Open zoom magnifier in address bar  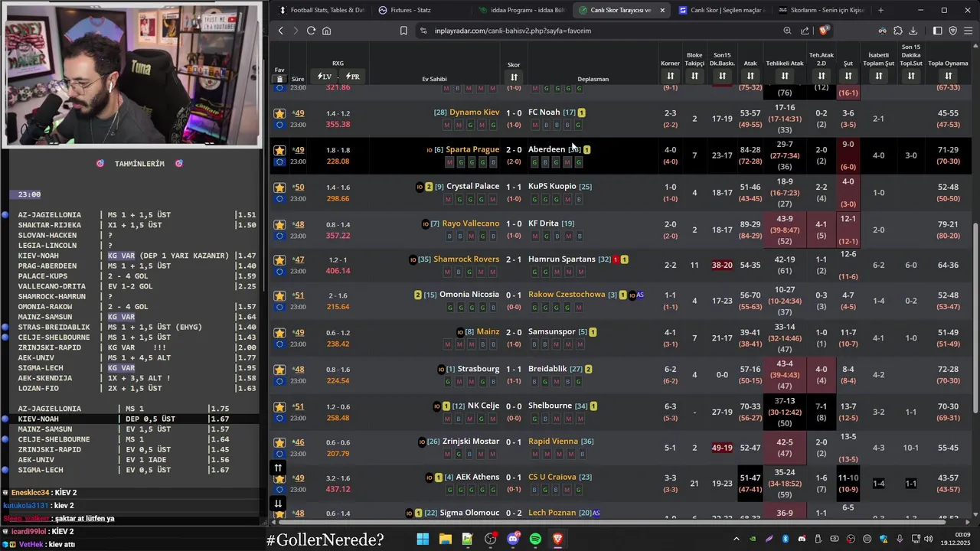787,31
